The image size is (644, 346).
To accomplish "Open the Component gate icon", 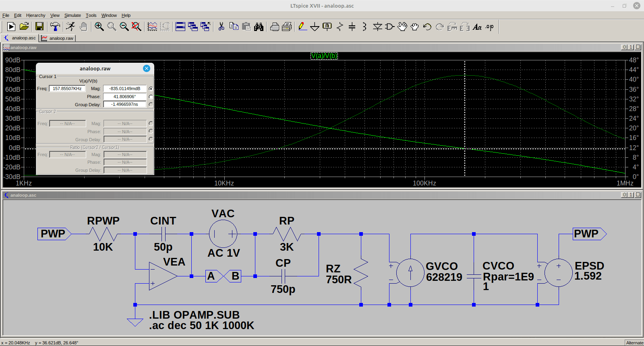I will tap(390, 27).
